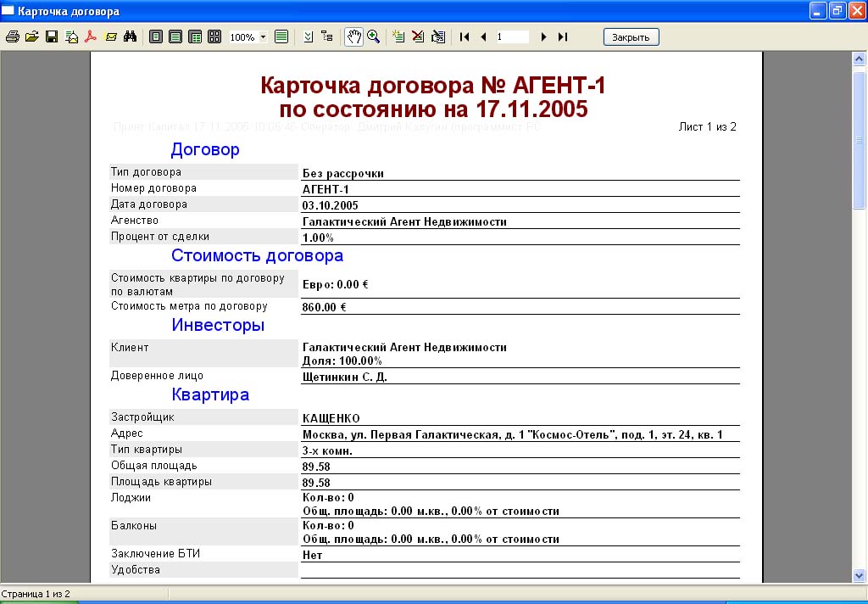Click vertical scrollbar down arrow

[860, 575]
